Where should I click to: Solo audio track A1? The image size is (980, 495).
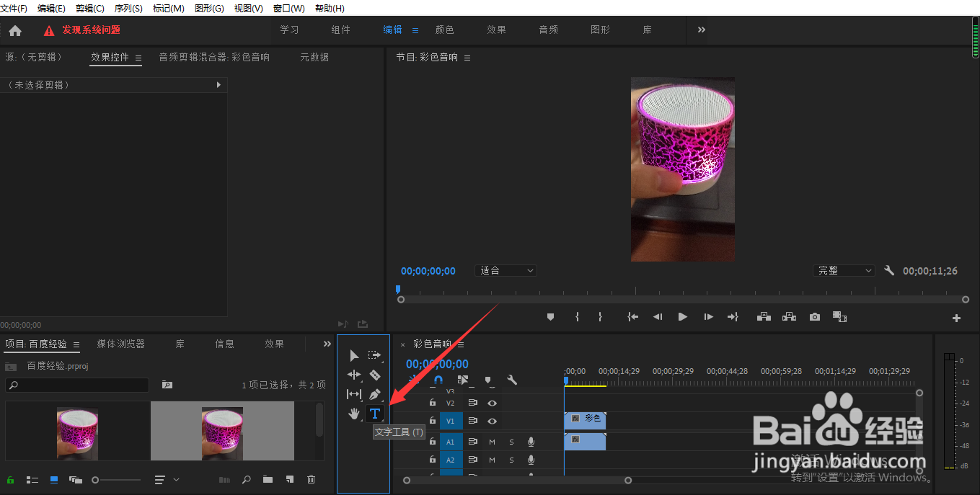tap(511, 442)
